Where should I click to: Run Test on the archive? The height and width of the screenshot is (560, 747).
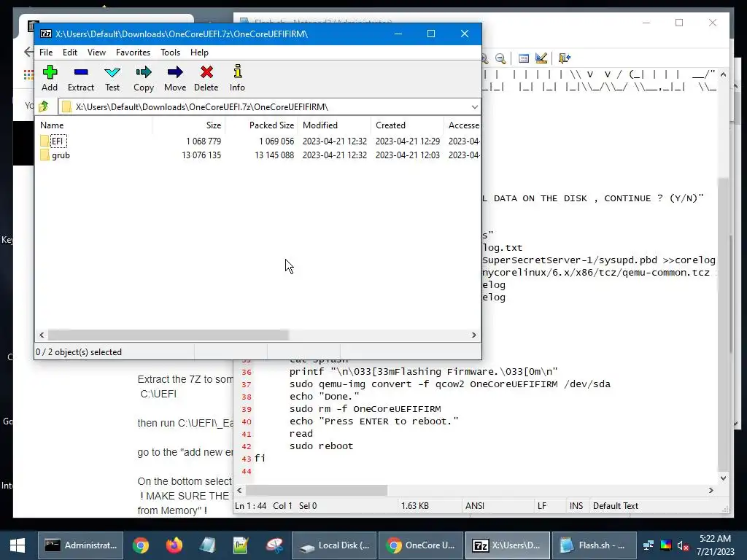click(x=112, y=78)
